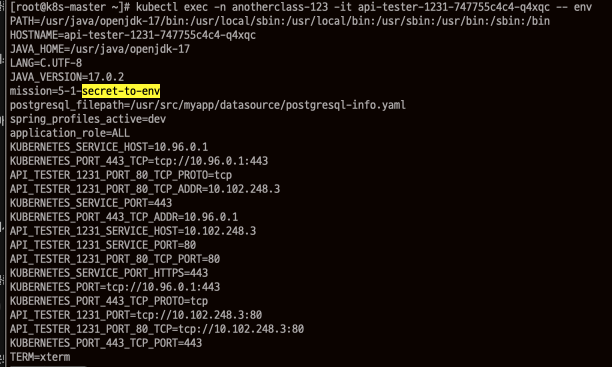Select the TERM=xterm line
612x367 pixels.
(40, 357)
